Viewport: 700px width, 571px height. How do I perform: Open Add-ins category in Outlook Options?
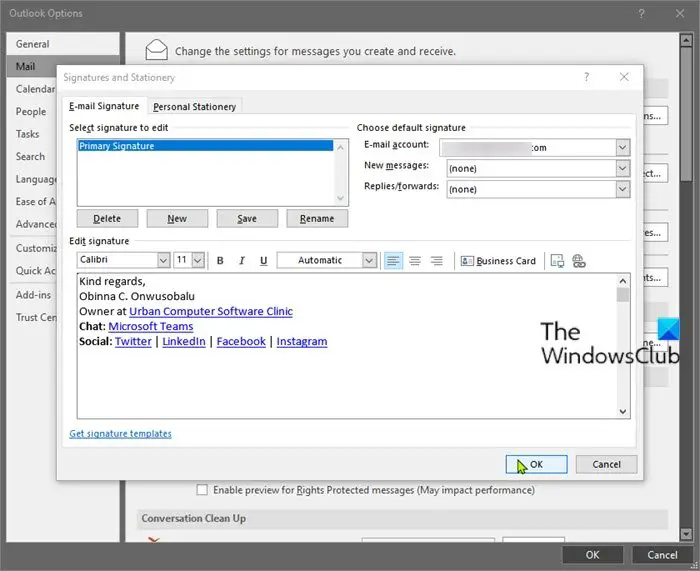(x=33, y=295)
